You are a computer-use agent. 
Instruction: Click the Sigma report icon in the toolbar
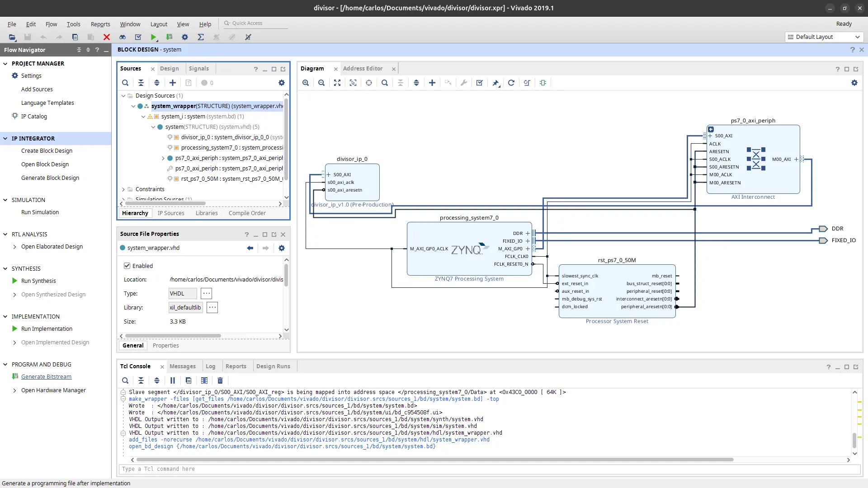[201, 37]
